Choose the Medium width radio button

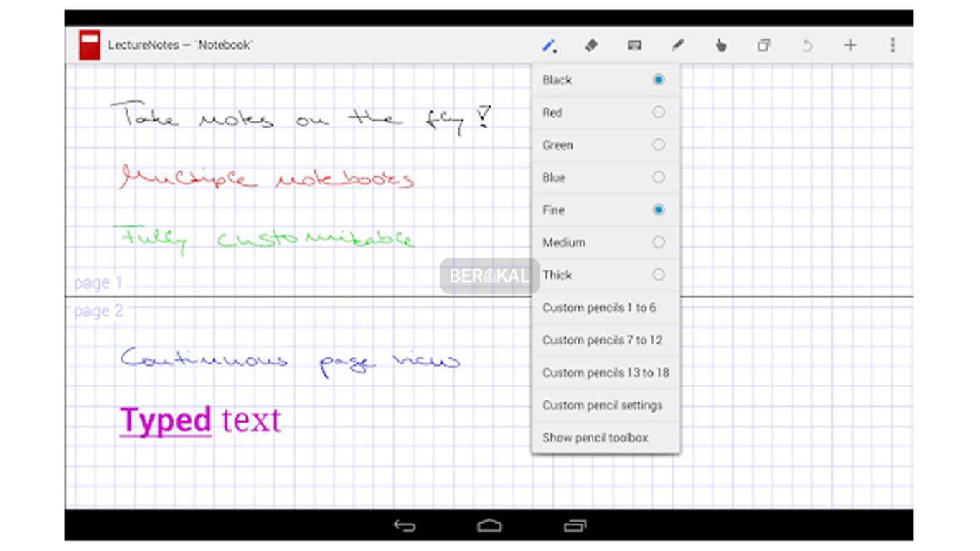click(x=658, y=242)
